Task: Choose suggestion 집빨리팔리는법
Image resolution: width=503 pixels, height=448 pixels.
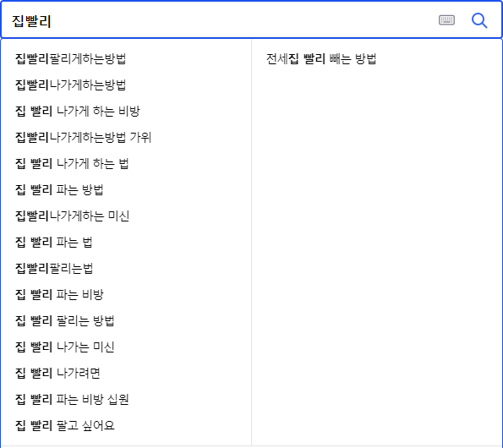Action: (x=54, y=269)
